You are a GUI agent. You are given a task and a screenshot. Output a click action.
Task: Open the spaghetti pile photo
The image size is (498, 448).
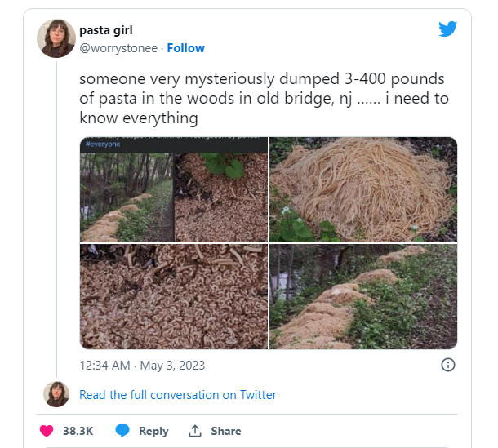point(363,189)
